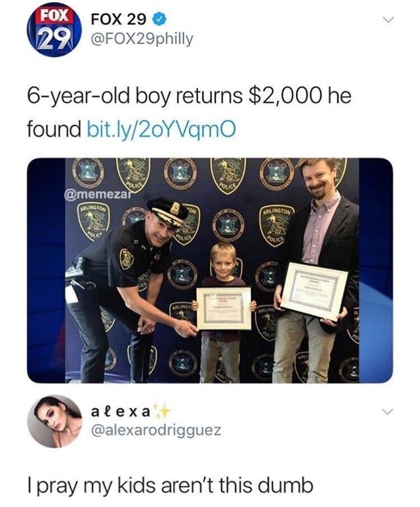Open the award ceremony photo
420x507 pixels.
click(x=210, y=270)
